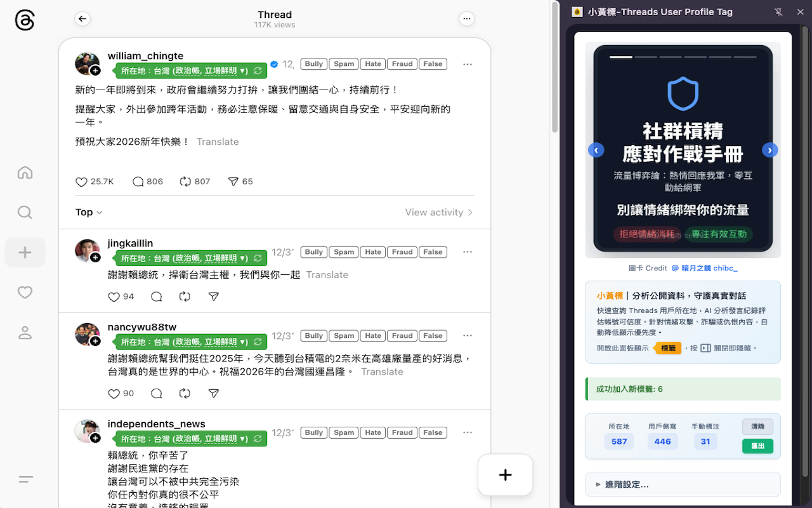Image resolution: width=812 pixels, height=508 pixels.
Task: Advance carousel with right arrow
Action: (769, 150)
